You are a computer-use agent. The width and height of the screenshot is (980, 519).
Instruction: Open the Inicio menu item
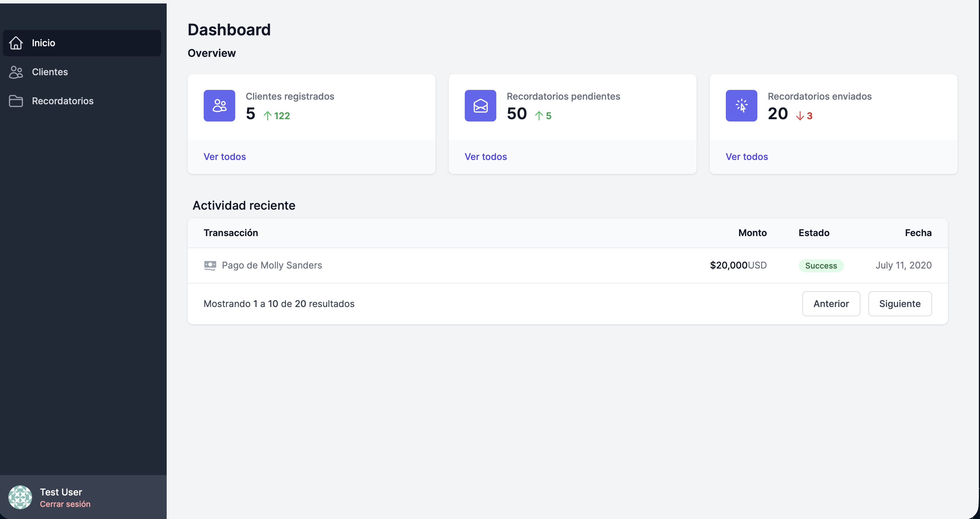pos(43,43)
